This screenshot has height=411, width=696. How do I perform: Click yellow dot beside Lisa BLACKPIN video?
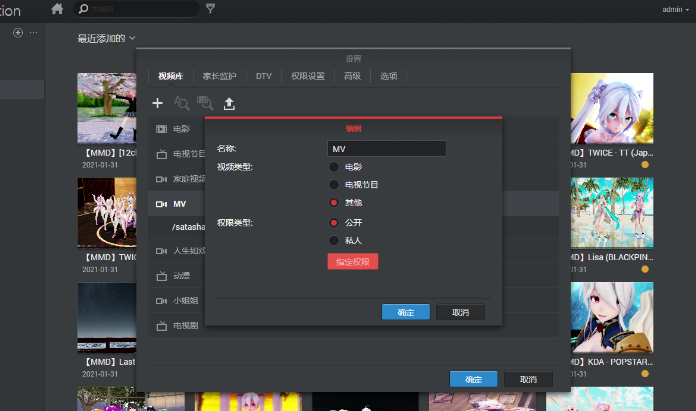(645, 269)
